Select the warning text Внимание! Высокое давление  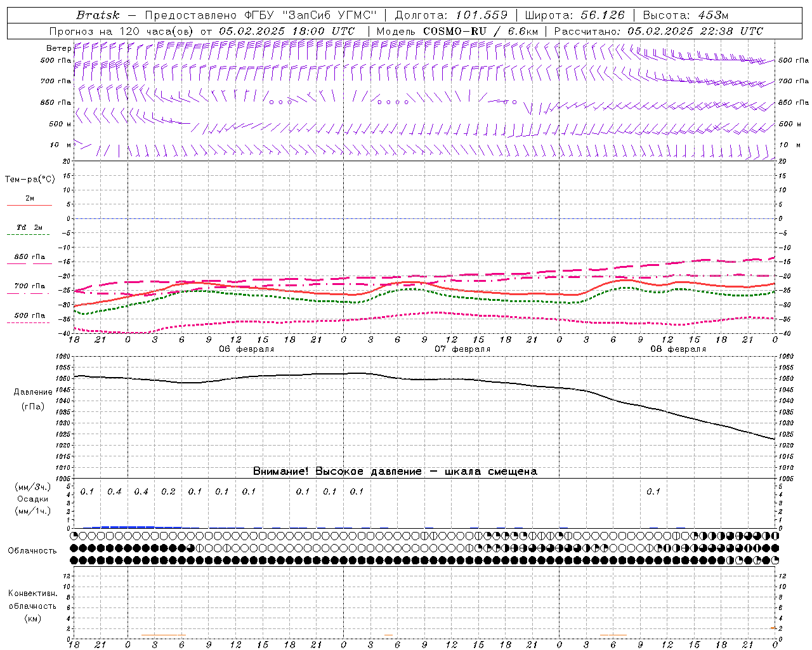pos(337,471)
